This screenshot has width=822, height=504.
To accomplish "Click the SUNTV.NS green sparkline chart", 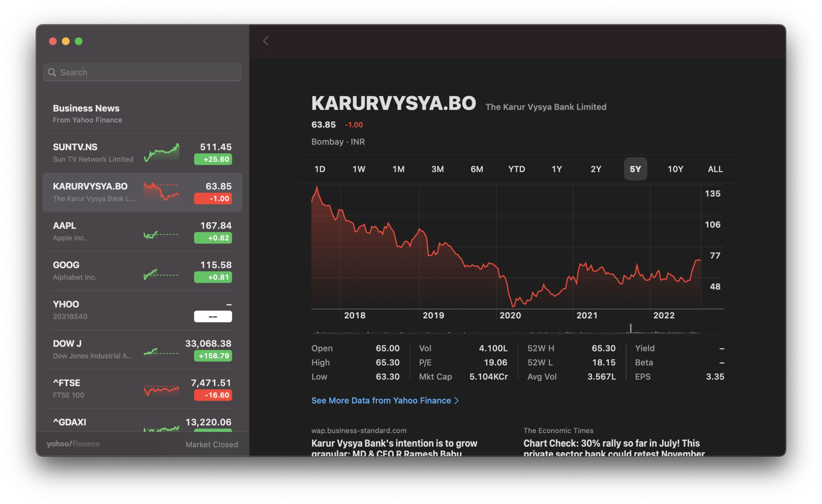I will point(161,152).
